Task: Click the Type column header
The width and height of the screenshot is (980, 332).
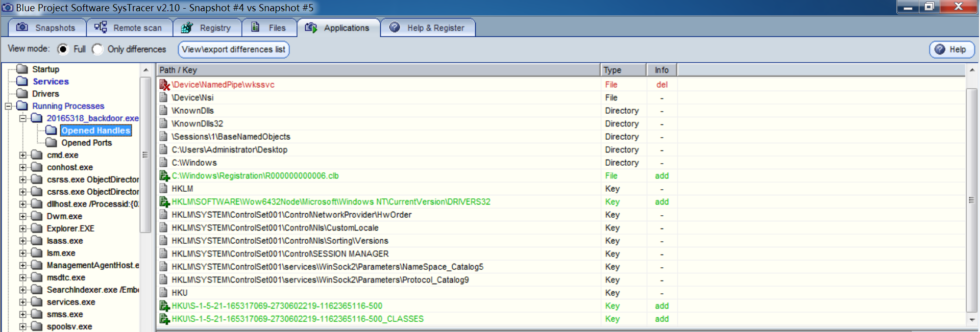Action: 624,70
